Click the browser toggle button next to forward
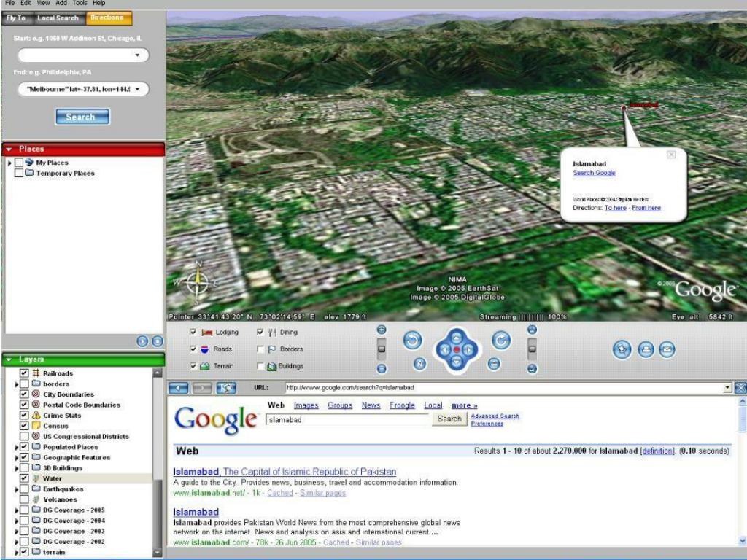The image size is (747, 560). (226, 388)
